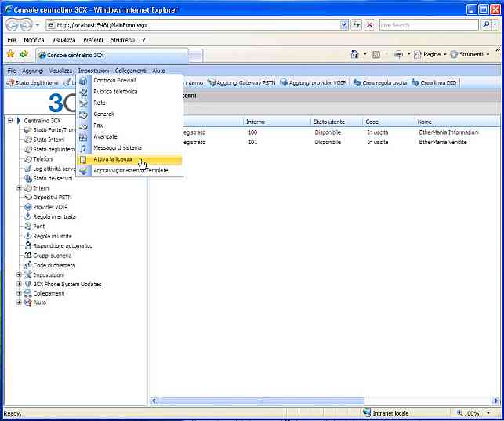Expand the 3CX Phone System Updates node

point(19,284)
